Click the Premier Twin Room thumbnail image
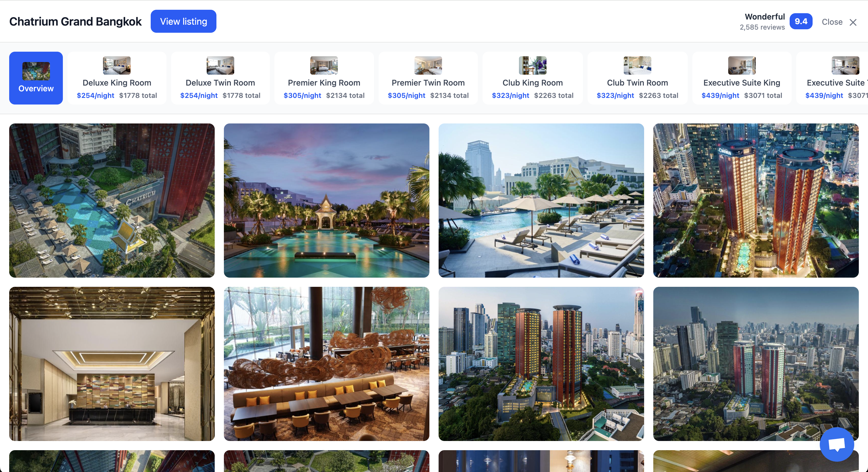The width and height of the screenshot is (868, 472). tap(428, 65)
